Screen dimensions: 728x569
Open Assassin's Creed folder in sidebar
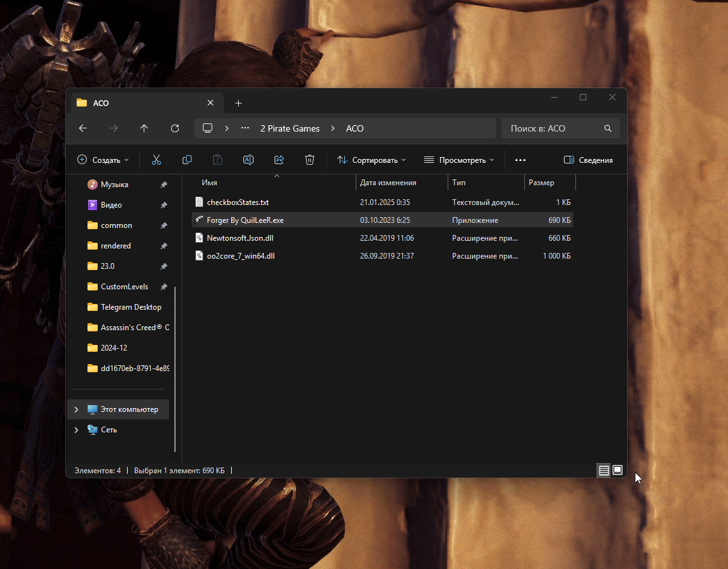pyautogui.click(x=135, y=328)
